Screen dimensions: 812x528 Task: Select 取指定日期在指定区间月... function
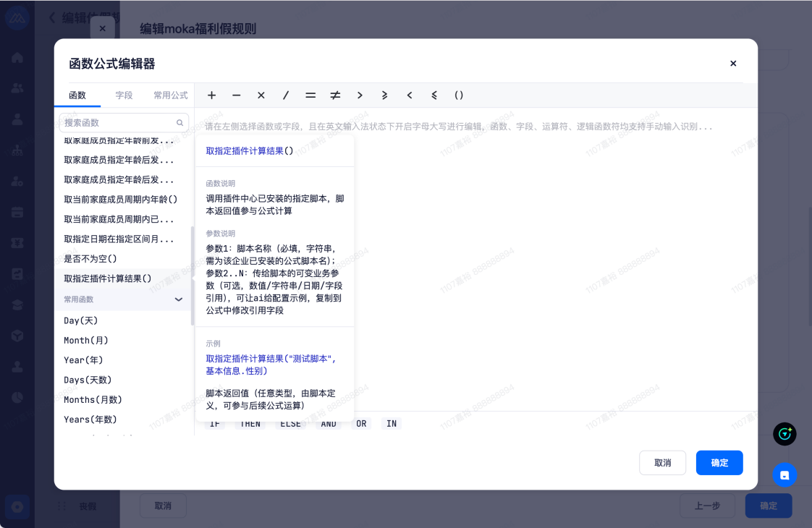point(119,239)
